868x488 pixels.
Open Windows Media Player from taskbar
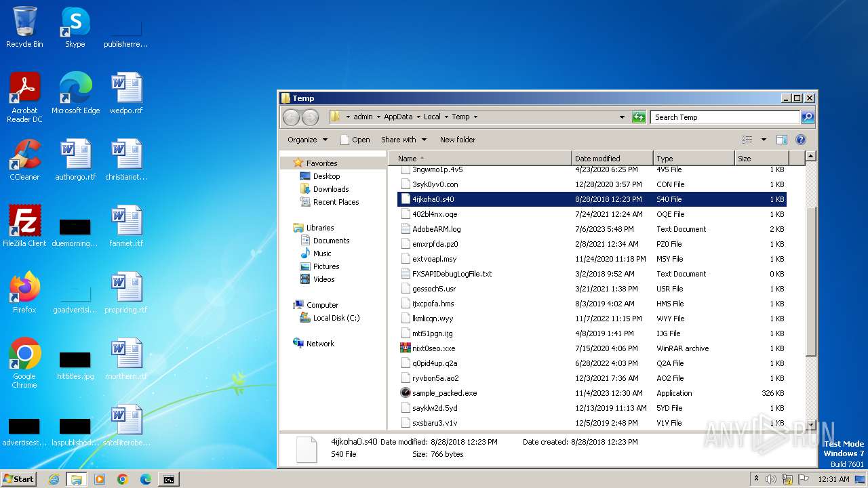(x=100, y=479)
